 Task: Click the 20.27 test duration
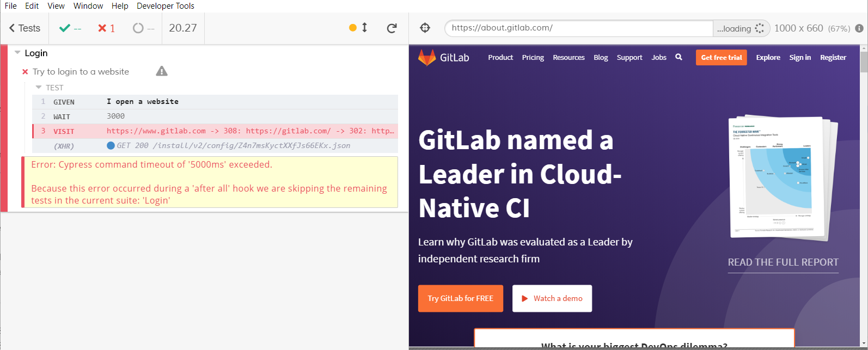click(183, 28)
